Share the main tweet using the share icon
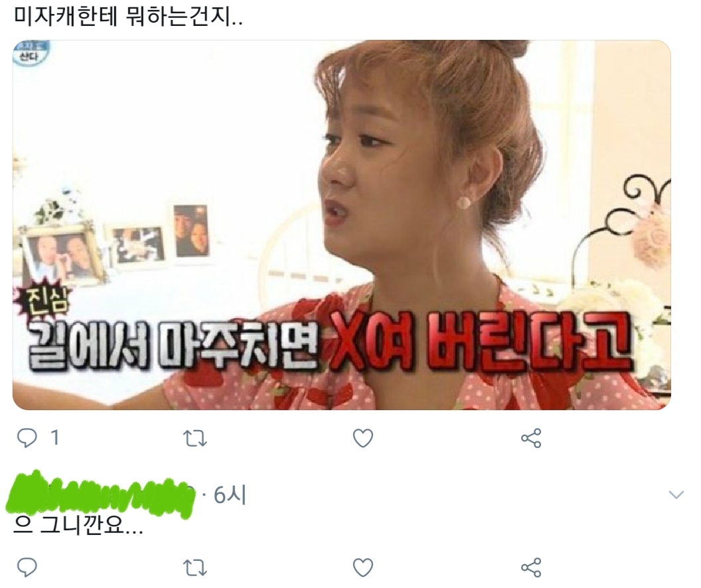 click(x=531, y=438)
